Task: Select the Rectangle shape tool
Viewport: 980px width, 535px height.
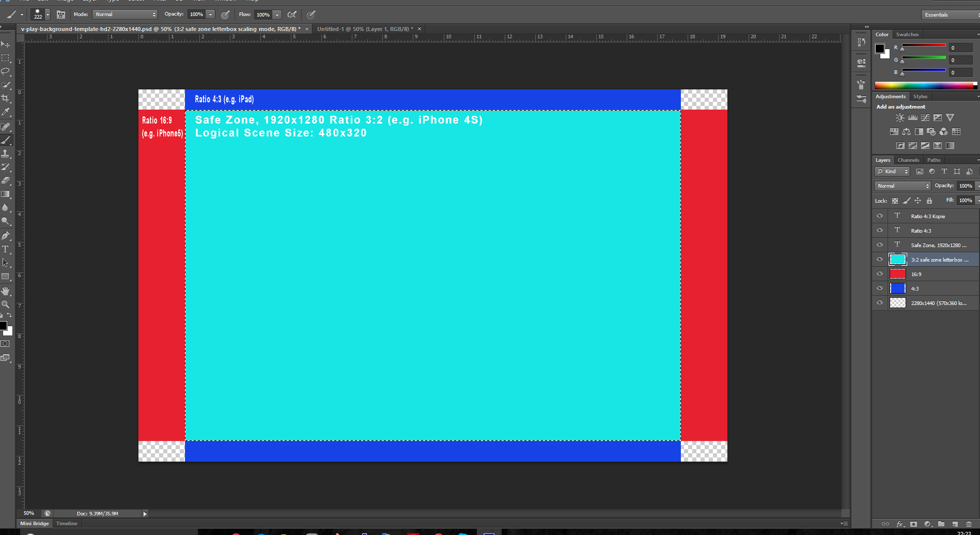Action: pyautogui.click(x=6, y=276)
